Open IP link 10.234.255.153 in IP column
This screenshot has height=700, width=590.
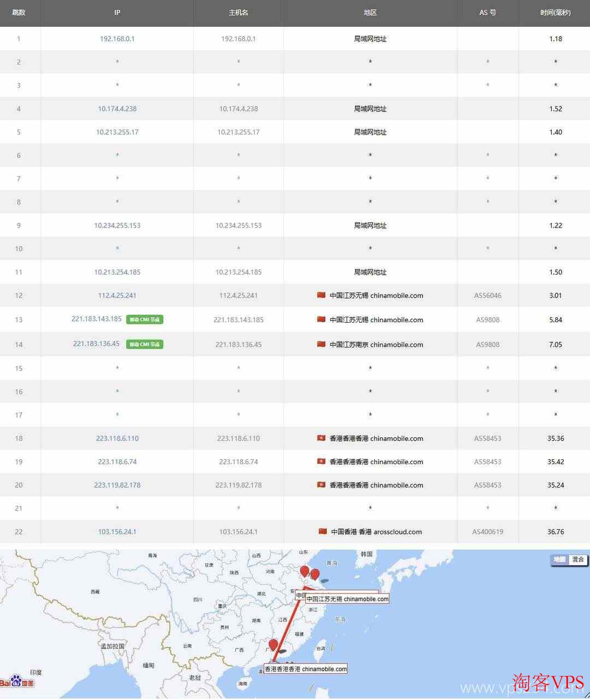click(x=117, y=226)
